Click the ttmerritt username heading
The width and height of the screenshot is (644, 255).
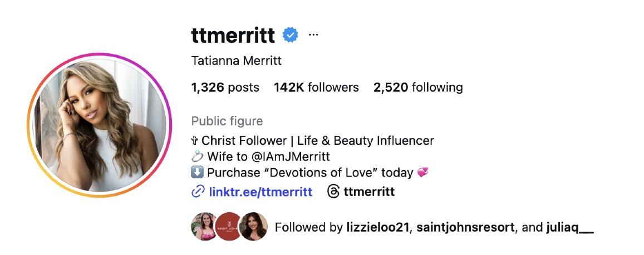[233, 35]
